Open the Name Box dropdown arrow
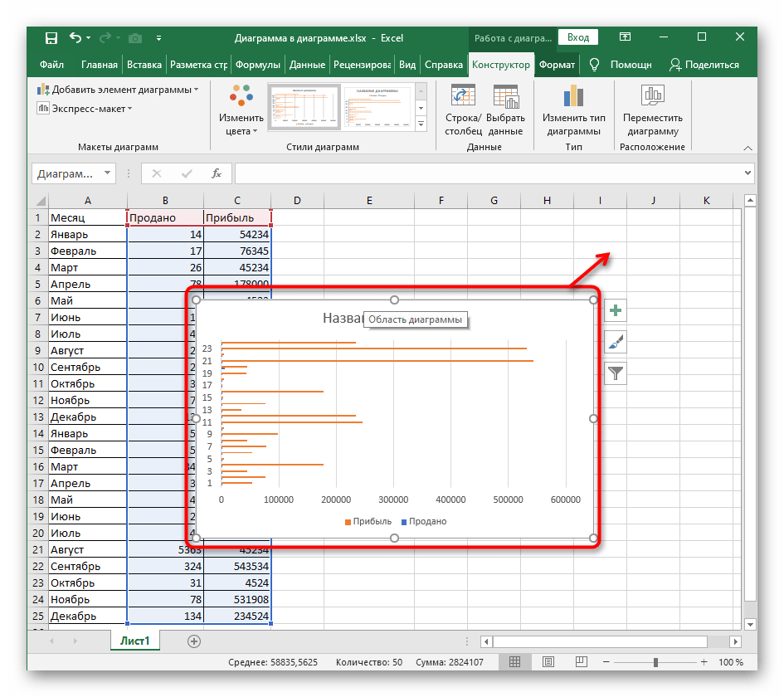784x697 pixels. pos(107,173)
